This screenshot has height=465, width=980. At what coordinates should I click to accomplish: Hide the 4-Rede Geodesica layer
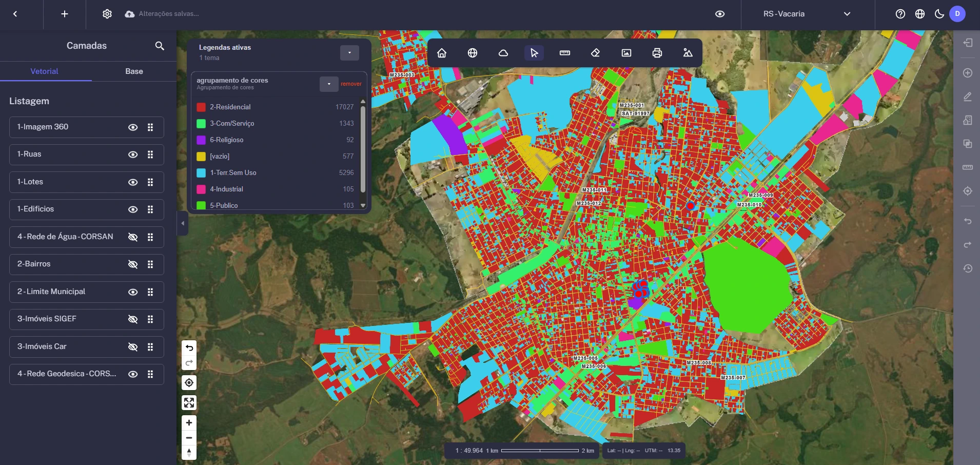click(x=133, y=374)
